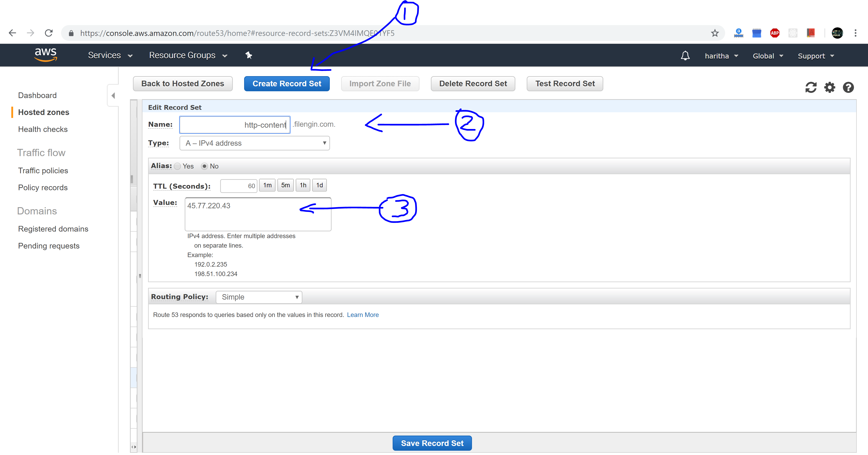Select Alias No radio button
This screenshot has width=868, height=455.
(204, 166)
